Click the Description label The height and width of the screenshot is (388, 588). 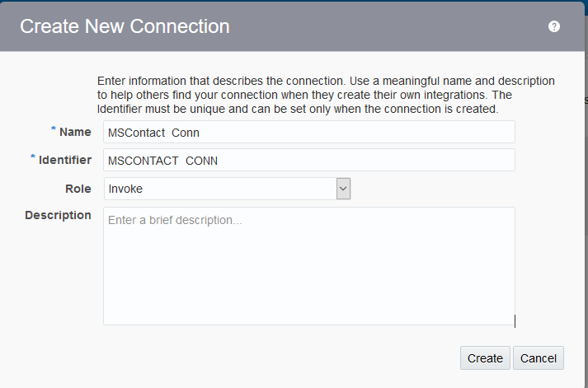point(58,215)
